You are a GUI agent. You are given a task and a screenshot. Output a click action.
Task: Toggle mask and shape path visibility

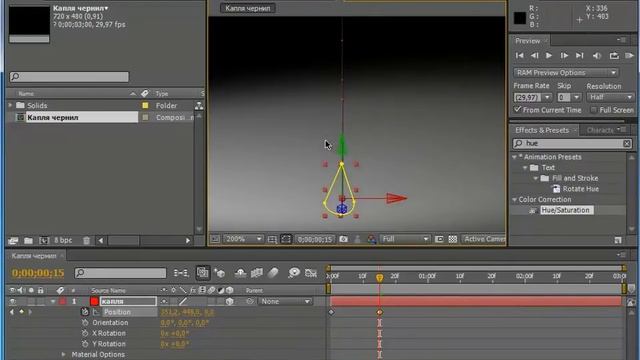[286, 239]
